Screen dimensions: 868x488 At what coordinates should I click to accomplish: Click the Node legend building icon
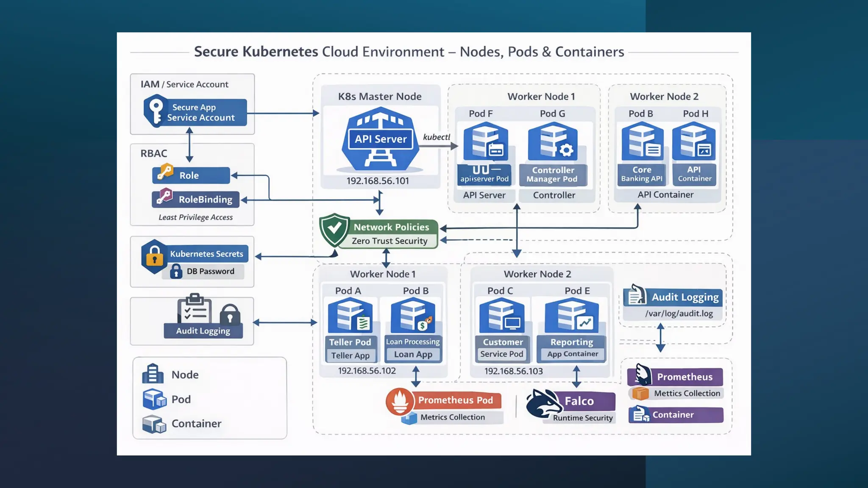[153, 374]
